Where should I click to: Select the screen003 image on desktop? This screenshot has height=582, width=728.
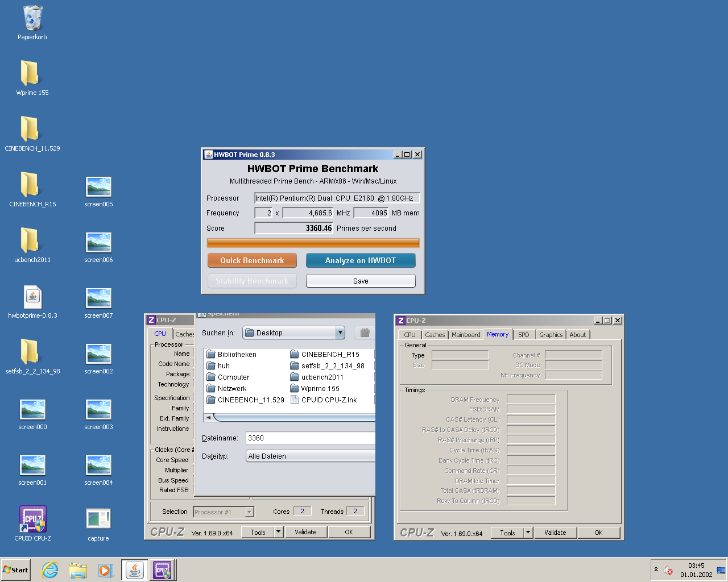click(98, 413)
